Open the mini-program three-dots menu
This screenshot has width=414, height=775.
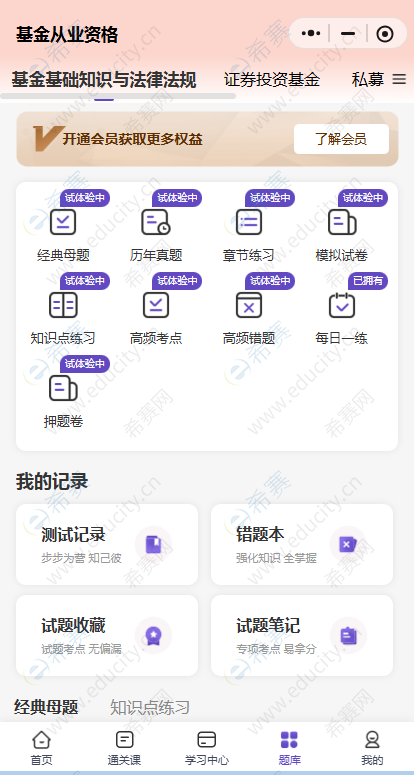coord(311,34)
